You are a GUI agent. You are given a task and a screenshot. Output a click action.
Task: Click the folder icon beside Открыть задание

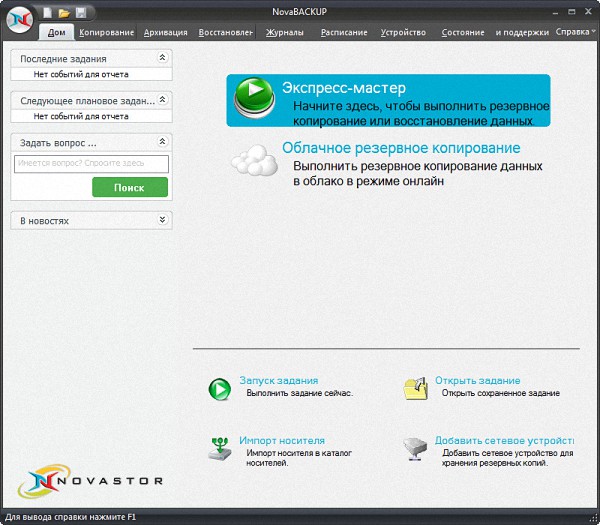(416, 388)
